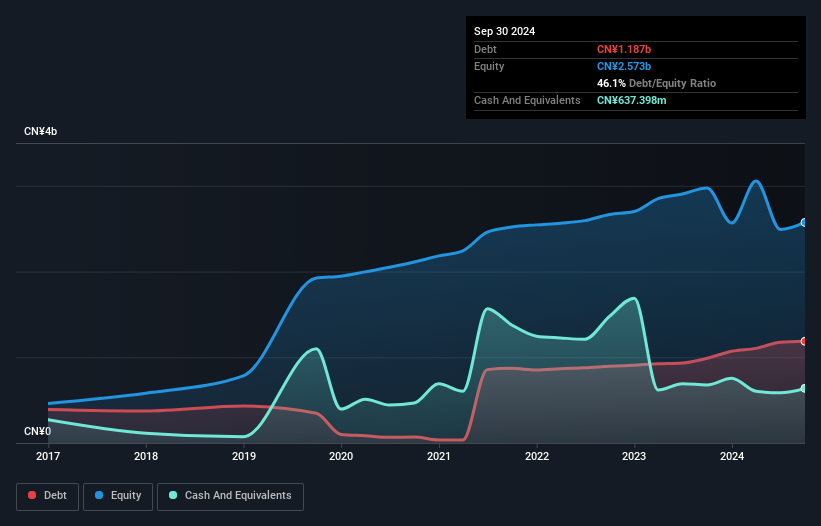The image size is (821, 526).
Task: Click the Equity row label in tooltip
Action: [489, 66]
